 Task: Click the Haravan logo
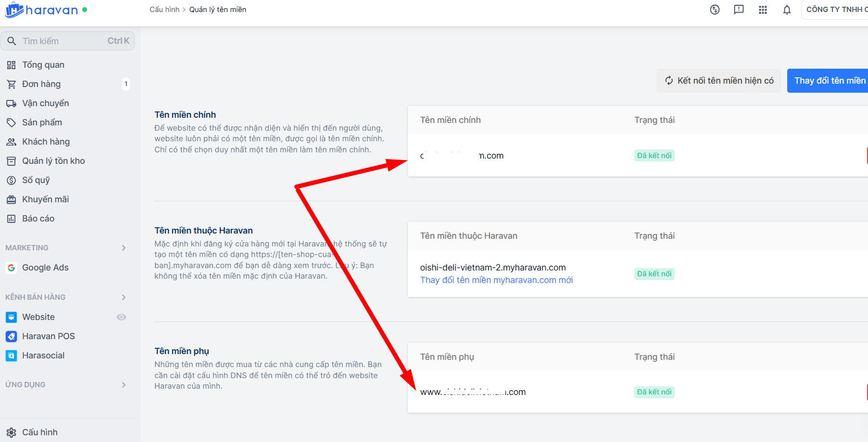click(x=41, y=10)
